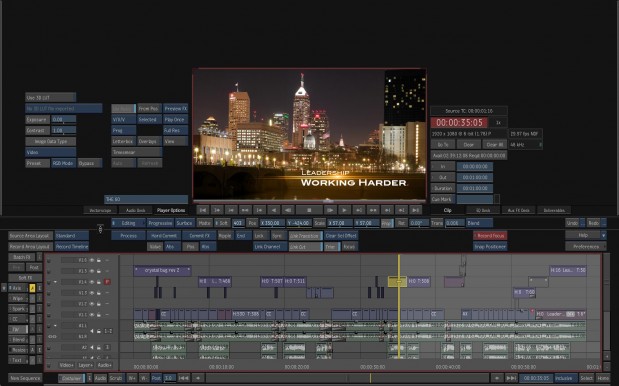Open the Video image data type dropdown

[x=51, y=152]
